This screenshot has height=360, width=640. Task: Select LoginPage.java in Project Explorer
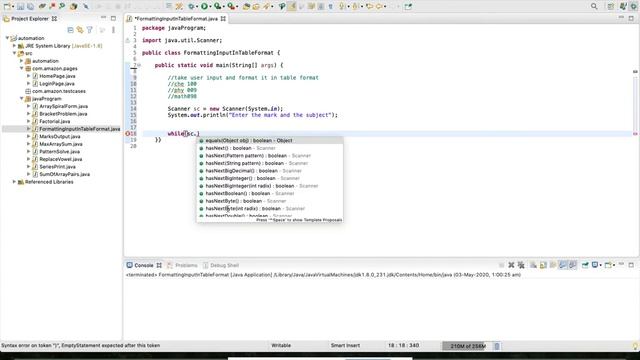pyautogui.click(x=57, y=83)
